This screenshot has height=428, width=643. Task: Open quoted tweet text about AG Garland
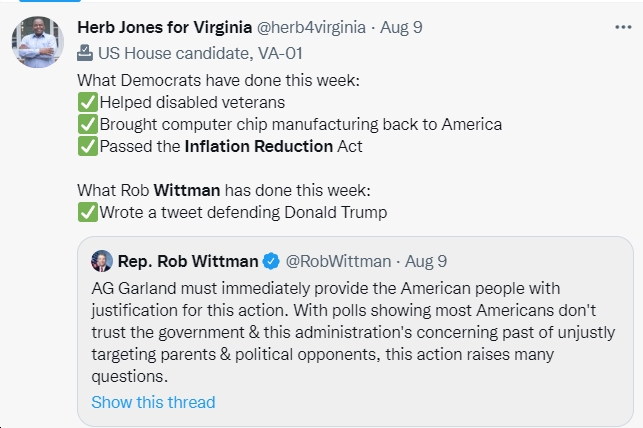coord(353,332)
